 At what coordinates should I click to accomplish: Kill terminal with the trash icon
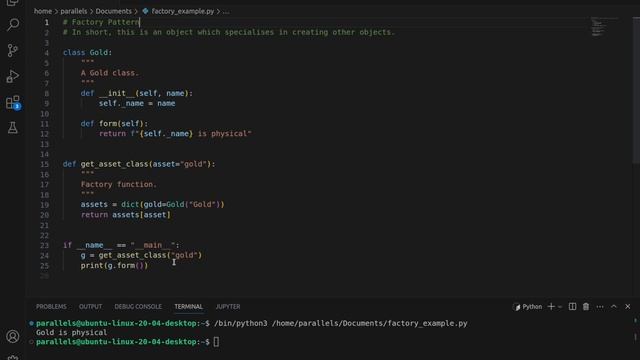pyautogui.click(x=586, y=307)
